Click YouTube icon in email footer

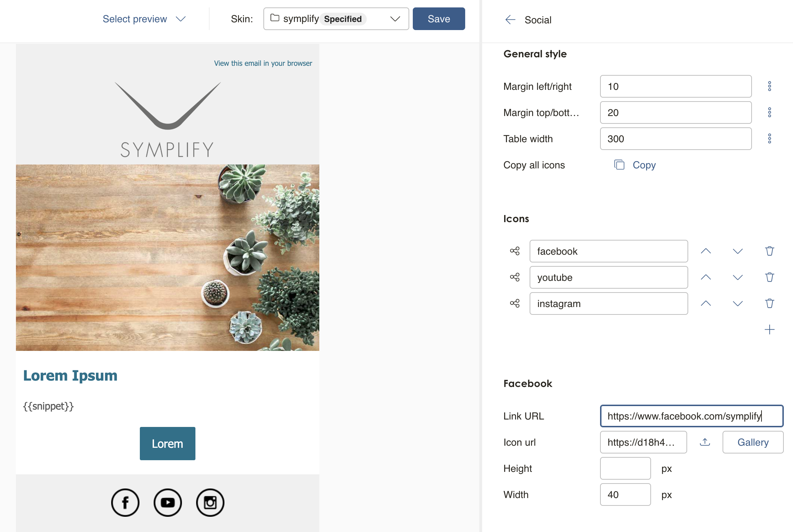point(167,502)
